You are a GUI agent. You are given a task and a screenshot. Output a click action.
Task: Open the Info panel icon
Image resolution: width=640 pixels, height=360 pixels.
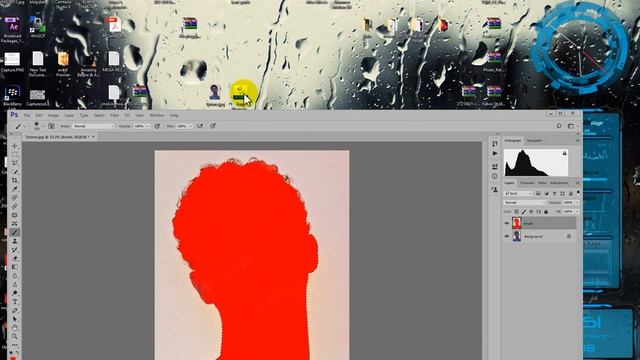[x=495, y=176]
